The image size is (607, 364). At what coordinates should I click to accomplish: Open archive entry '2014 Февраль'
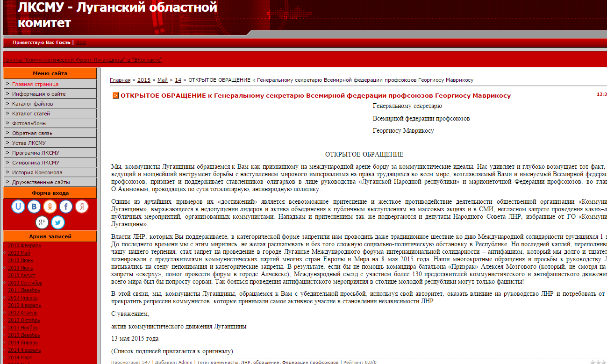tap(24, 350)
